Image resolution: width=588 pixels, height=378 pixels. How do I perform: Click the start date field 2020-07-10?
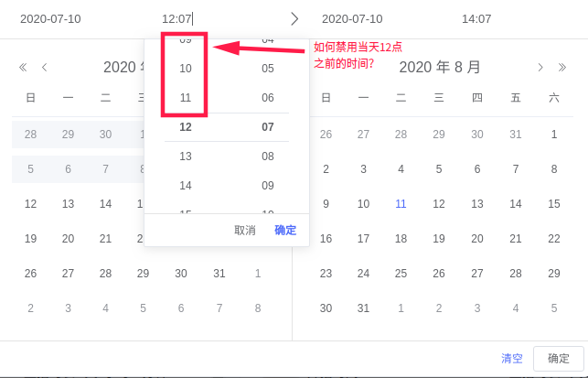pyautogui.click(x=50, y=19)
